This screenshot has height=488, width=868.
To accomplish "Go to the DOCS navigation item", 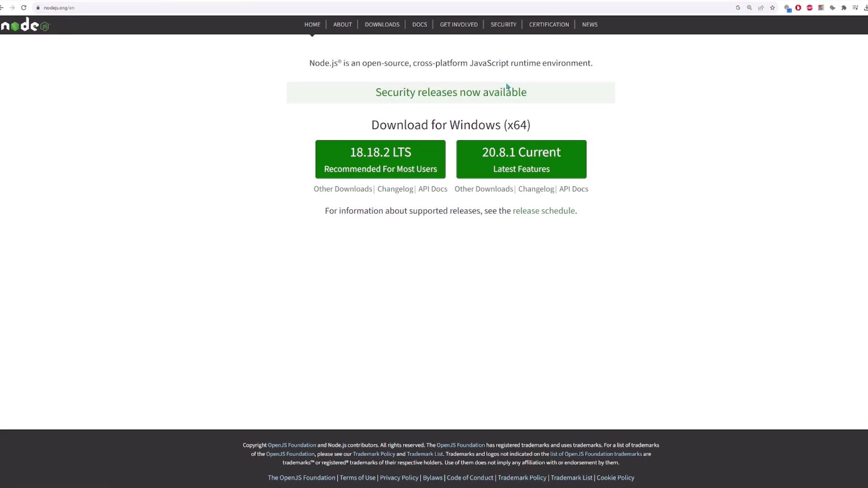I will pyautogui.click(x=419, y=24).
